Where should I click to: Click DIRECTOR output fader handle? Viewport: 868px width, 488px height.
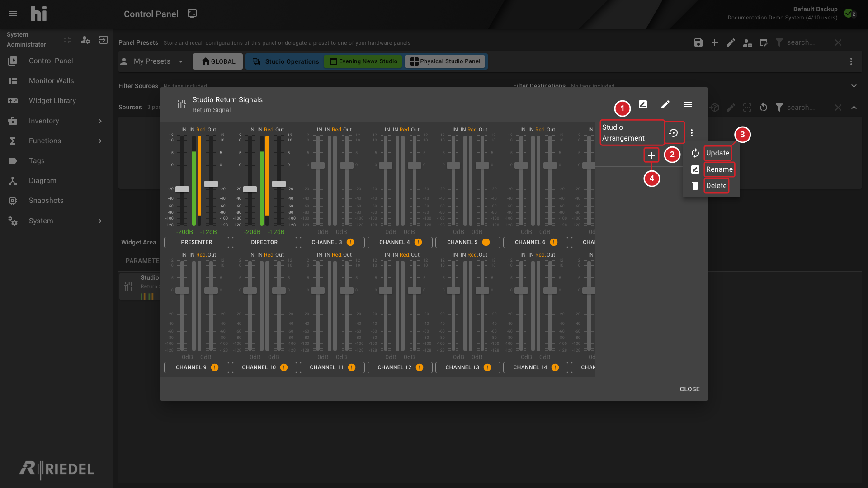[x=279, y=184]
